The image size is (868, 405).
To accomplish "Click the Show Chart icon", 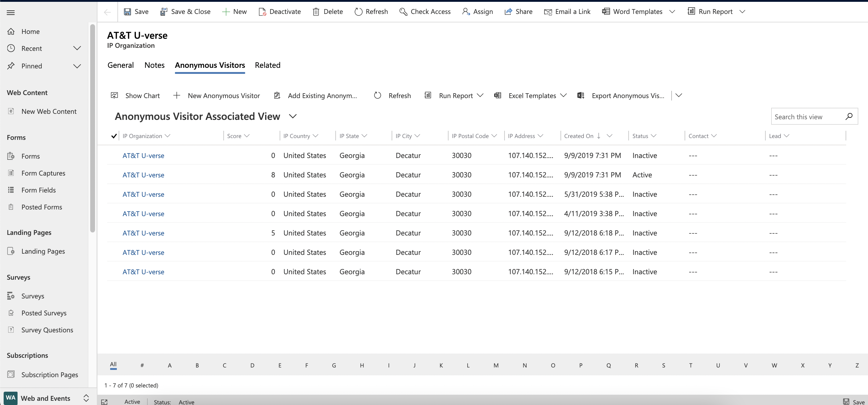I will pyautogui.click(x=115, y=95).
